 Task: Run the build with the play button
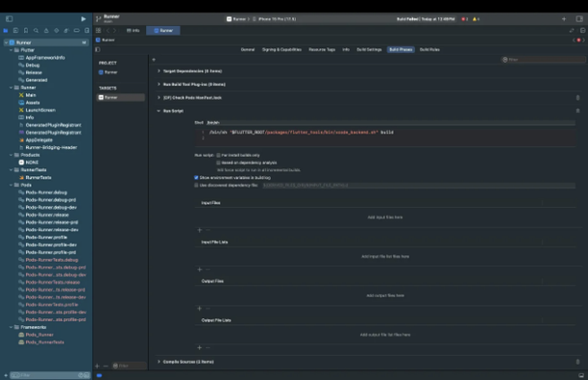(84, 19)
